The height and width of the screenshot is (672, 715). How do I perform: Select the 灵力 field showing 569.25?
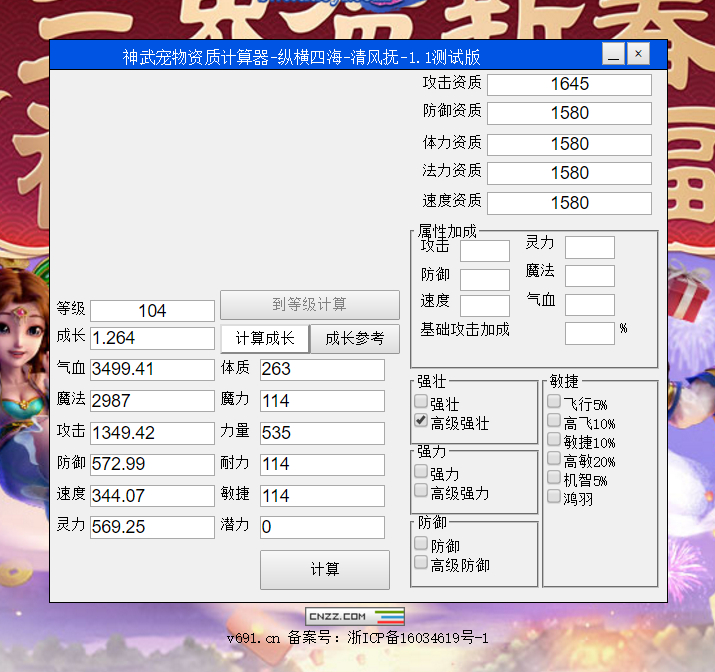[x=152, y=527]
